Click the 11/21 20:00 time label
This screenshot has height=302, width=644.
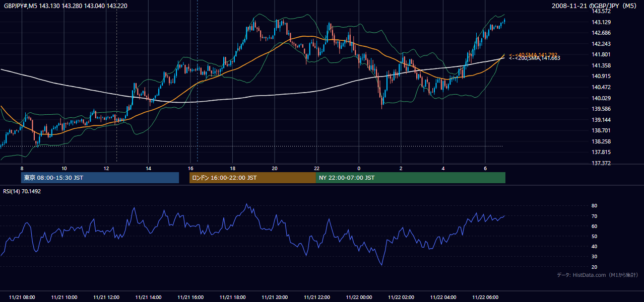click(275, 297)
